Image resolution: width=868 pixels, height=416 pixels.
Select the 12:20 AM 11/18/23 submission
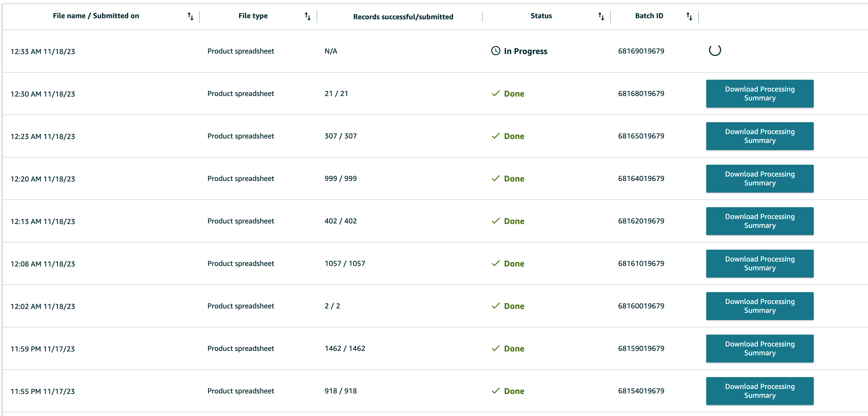point(42,179)
